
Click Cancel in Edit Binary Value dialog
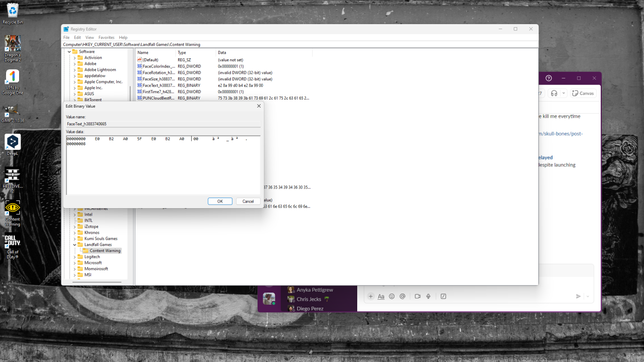point(248,201)
